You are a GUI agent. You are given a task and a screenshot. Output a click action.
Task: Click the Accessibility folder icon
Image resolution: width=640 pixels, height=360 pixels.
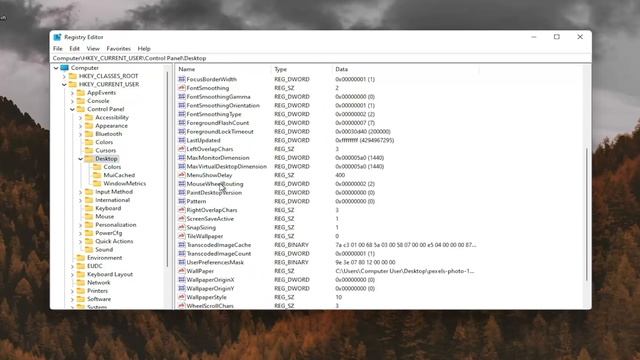(89, 117)
